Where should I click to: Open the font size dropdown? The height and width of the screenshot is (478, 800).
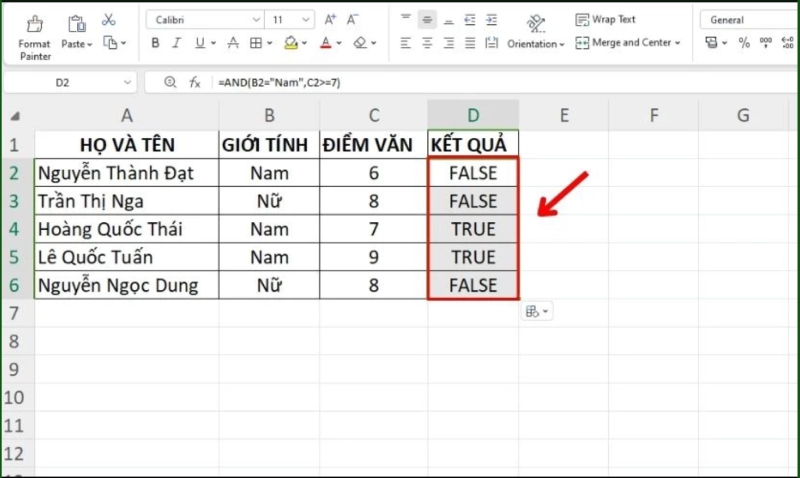click(x=306, y=20)
